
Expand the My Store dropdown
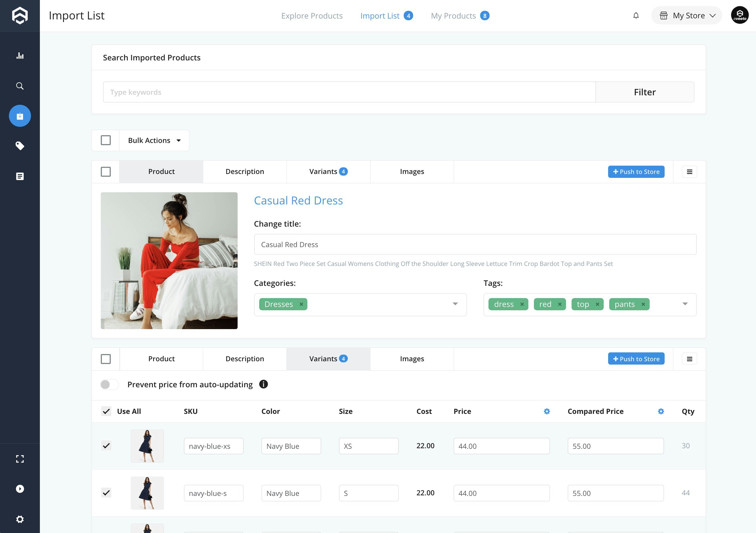pos(687,16)
